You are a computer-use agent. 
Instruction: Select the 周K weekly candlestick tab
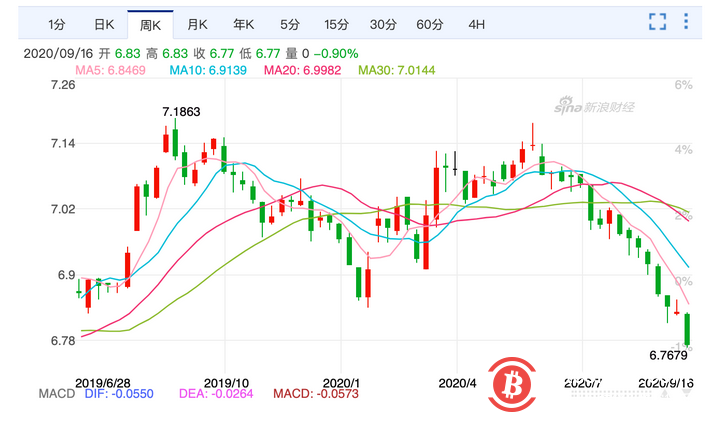coord(150,25)
